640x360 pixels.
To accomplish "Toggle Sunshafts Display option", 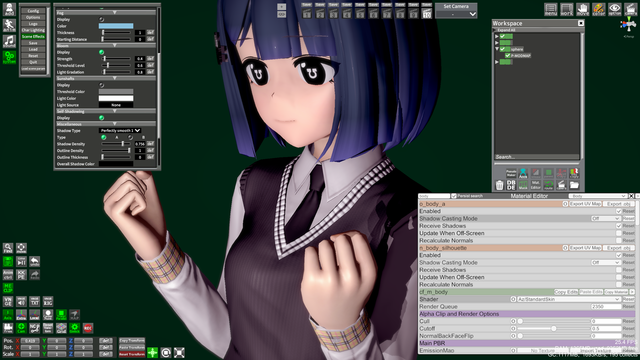I will 102,85.
